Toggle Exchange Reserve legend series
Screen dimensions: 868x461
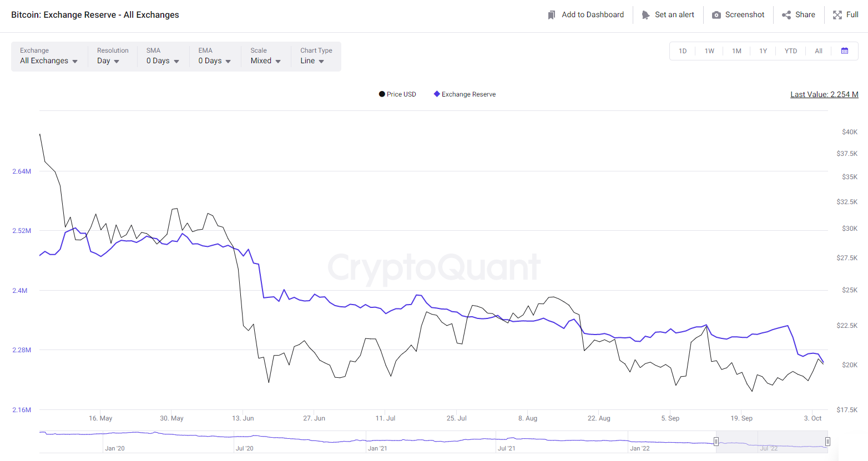point(465,94)
